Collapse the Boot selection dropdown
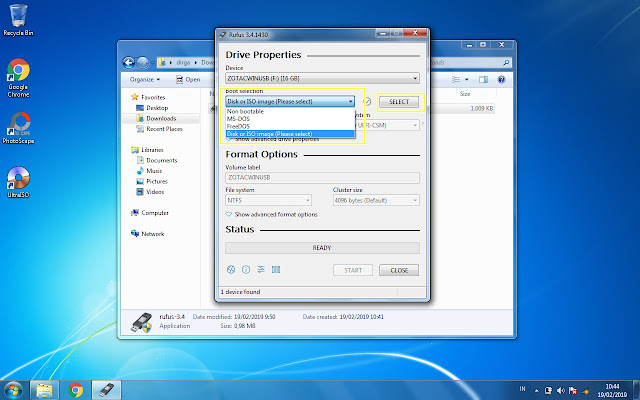Image resolution: width=640 pixels, height=400 pixels. pyautogui.click(x=290, y=101)
